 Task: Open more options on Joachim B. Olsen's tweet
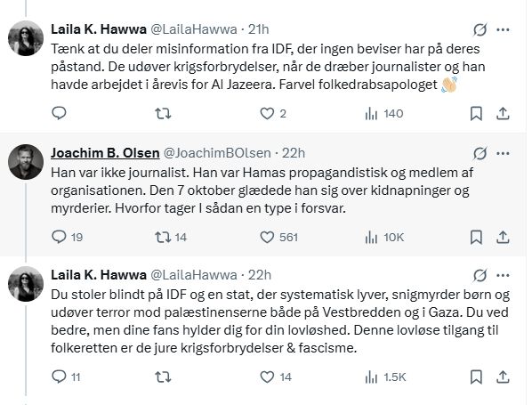(503, 153)
